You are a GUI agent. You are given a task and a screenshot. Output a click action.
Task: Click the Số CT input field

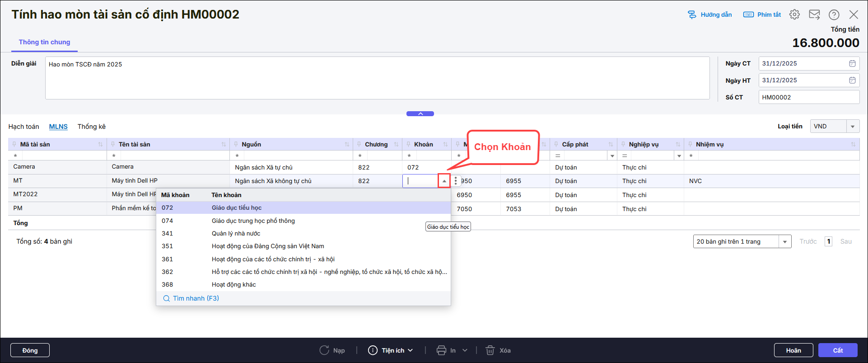click(808, 97)
